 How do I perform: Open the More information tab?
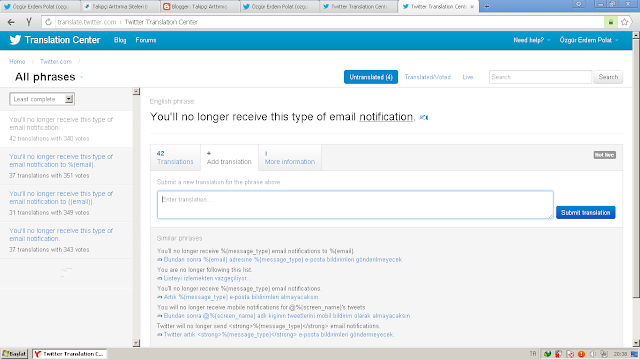(x=290, y=158)
